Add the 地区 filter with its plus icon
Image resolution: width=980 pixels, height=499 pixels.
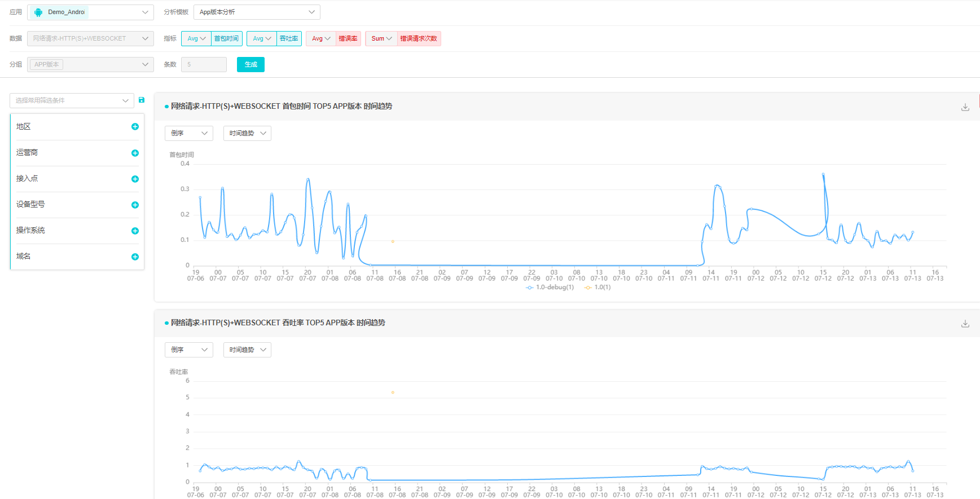click(135, 127)
